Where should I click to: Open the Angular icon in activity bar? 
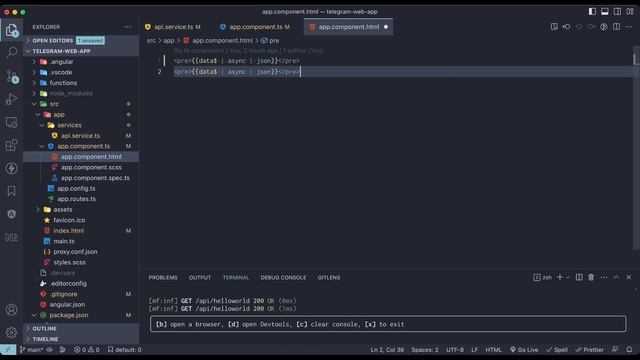point(11,214)
